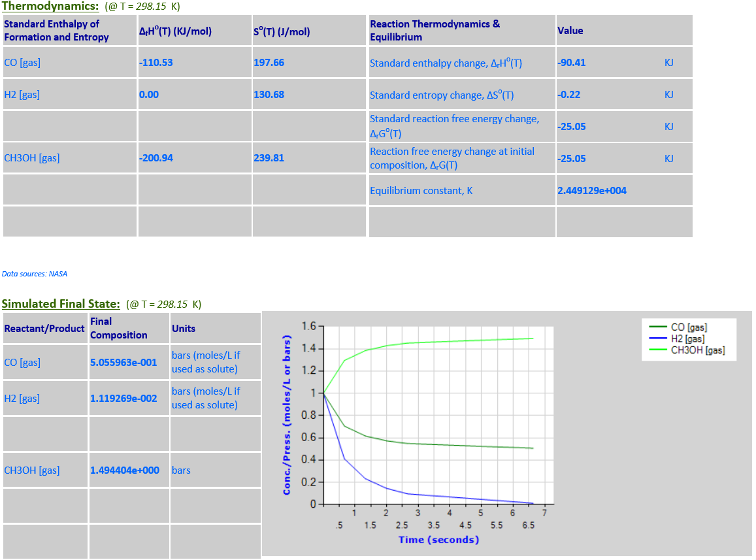756x560 pixels.
Task: Click the H2 final composition 1.119269e-002
Action: [x=123, y=398]
